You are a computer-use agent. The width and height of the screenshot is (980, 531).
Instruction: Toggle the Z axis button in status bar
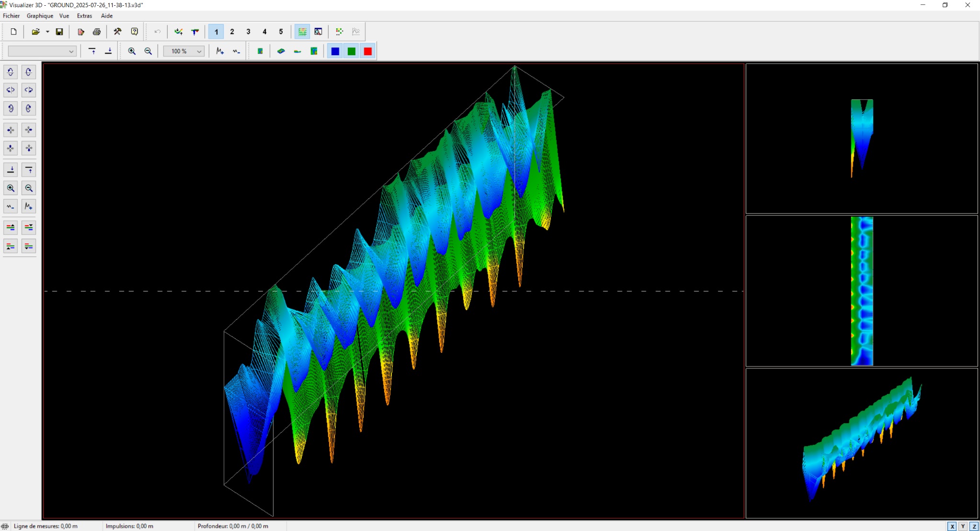(974, 526)
